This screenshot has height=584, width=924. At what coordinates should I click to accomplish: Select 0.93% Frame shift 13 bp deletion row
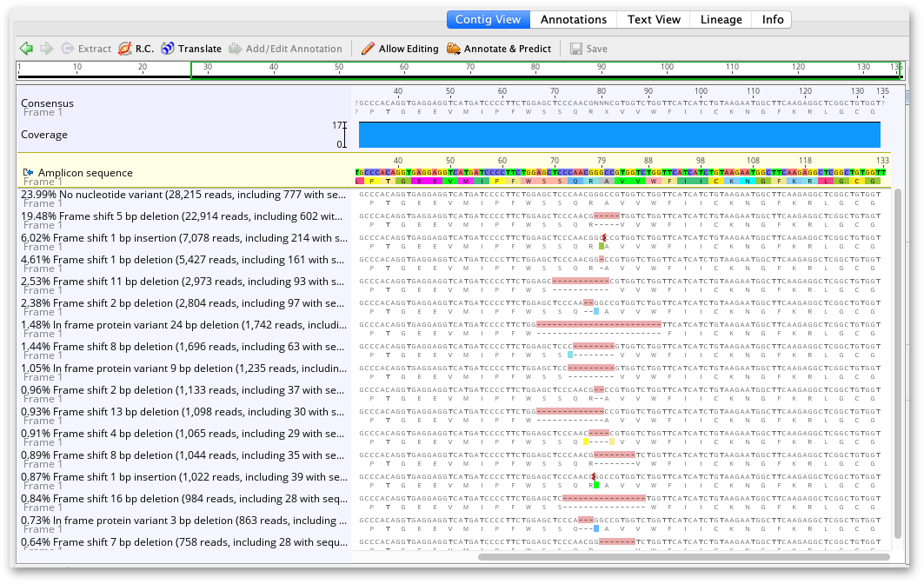point(182,413)
